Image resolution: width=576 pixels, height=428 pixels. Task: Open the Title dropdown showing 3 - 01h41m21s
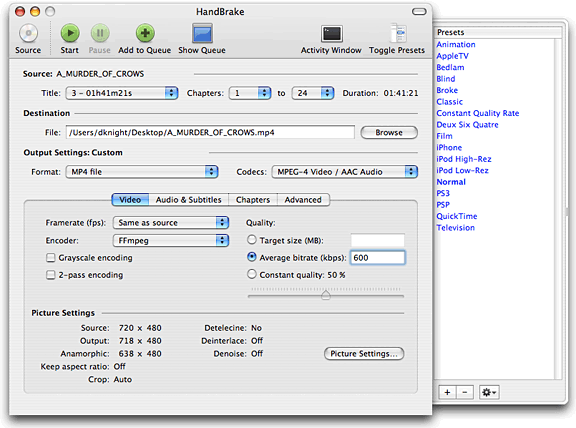(x=122, y=93)
